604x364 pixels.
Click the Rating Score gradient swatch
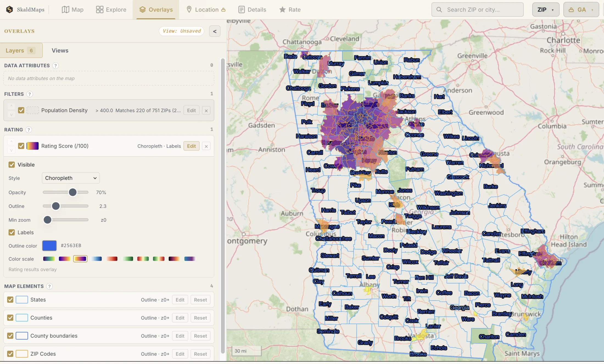click(x=32, y=146)
